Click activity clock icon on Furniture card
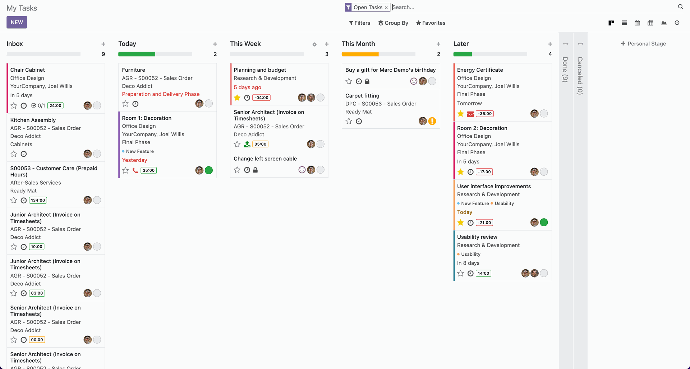The width and height of the screenshot is (690, 369). pos(135,104)
